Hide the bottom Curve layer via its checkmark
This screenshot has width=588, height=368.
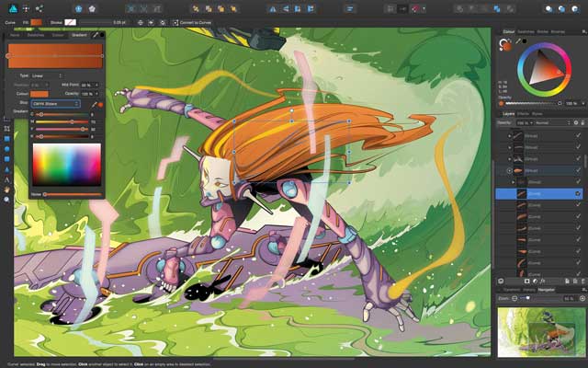[x=578, y=273]
